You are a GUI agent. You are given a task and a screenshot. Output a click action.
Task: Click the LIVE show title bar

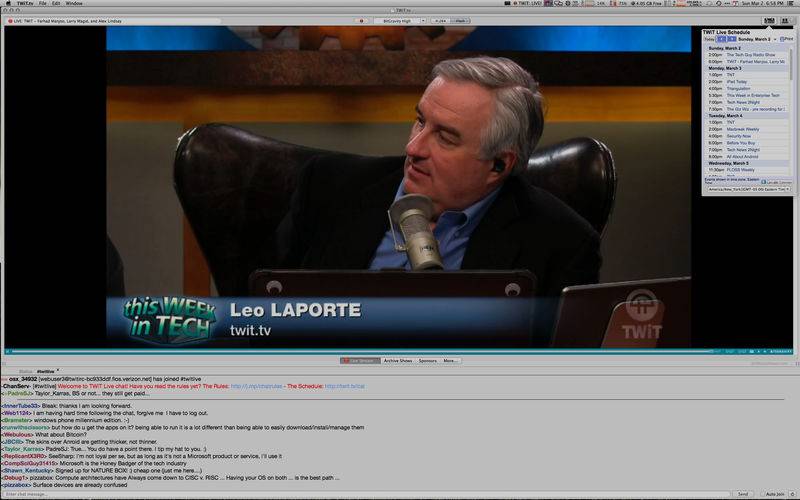115,21
